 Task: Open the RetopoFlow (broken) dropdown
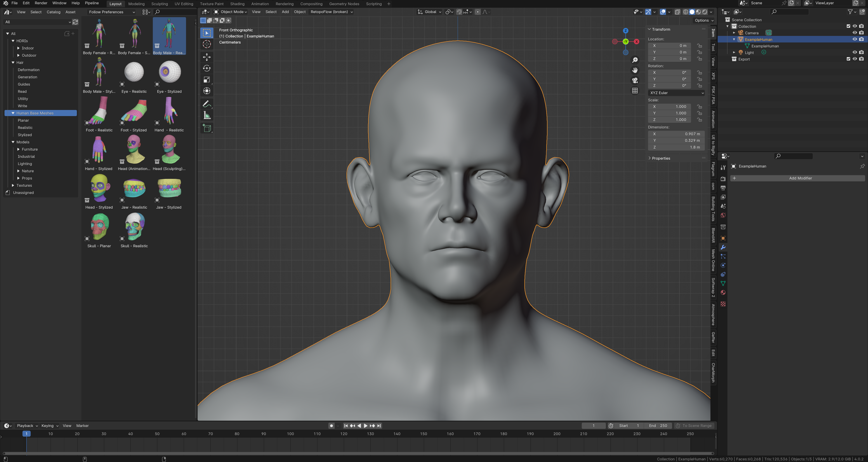pyautogui.click(x=332, y=12)
